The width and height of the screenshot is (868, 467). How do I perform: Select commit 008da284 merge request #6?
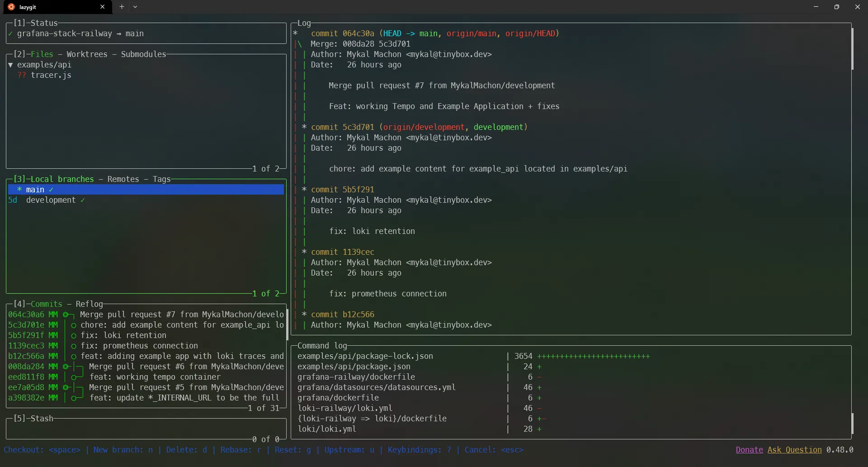(x=146, y=367)
